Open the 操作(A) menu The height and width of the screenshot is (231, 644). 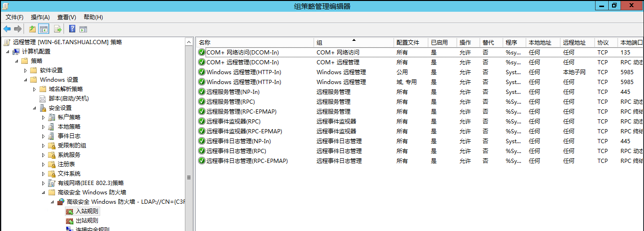click(40, 17)
